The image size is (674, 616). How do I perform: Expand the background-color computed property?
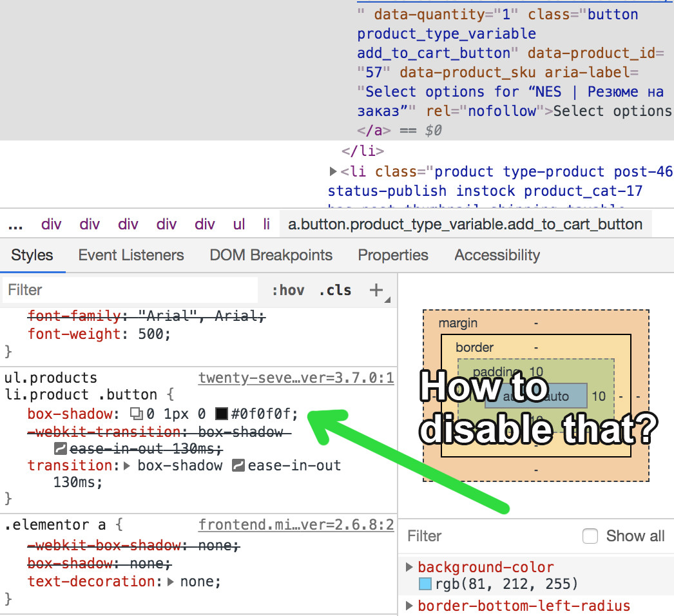point(410,567)
